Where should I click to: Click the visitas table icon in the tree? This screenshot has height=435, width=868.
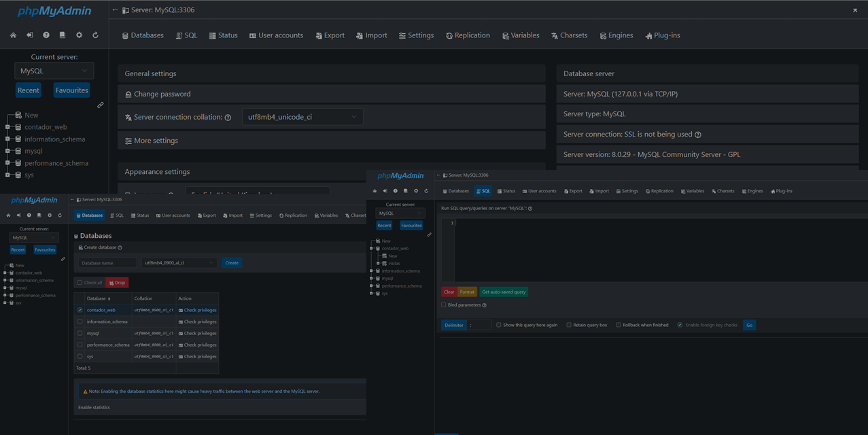coord(384,263)
